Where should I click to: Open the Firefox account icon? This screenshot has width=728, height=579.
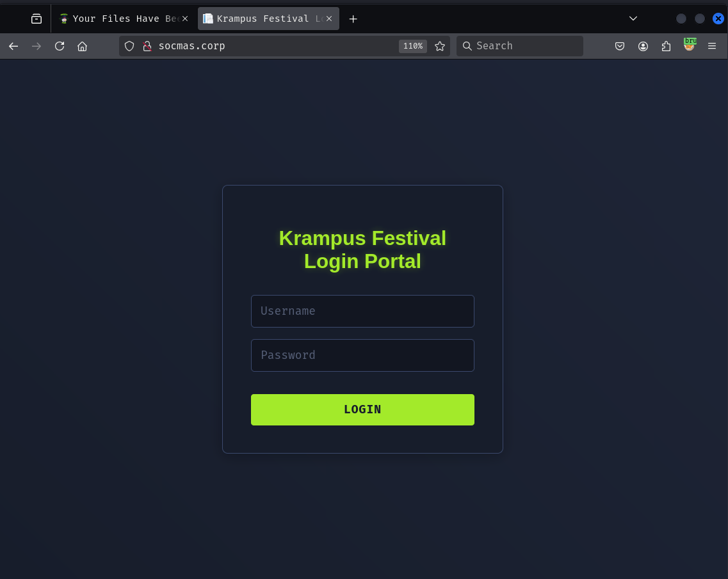click(x=643, y=46)
